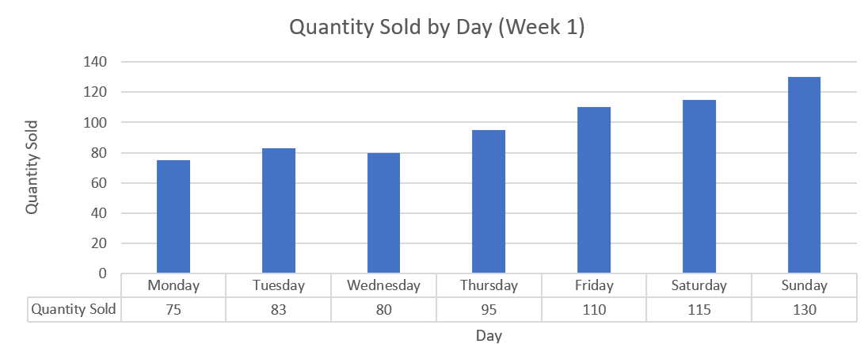This screenshot has width=868, height=344.
Task: Select the Tuesday bar
Action: click(279, 211)
